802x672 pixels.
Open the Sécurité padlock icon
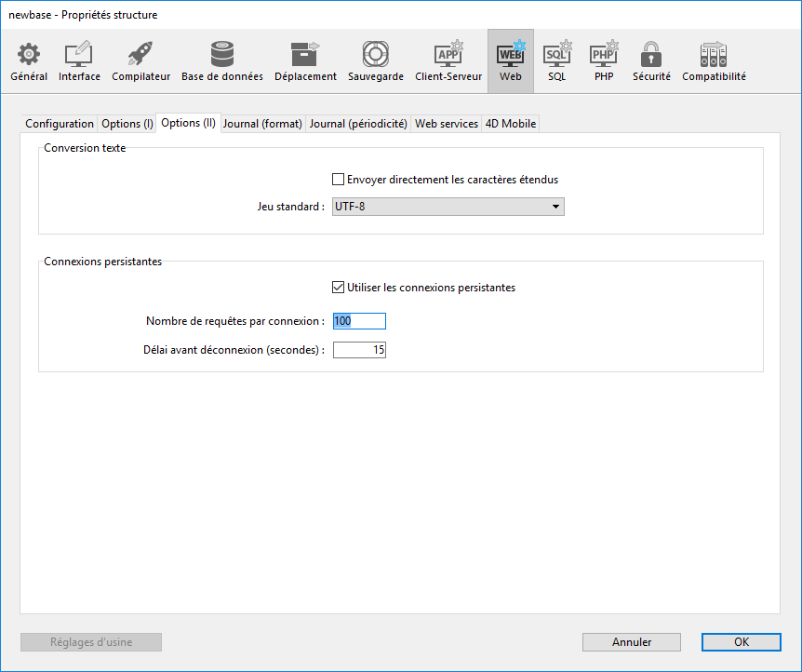coord(651,55)
